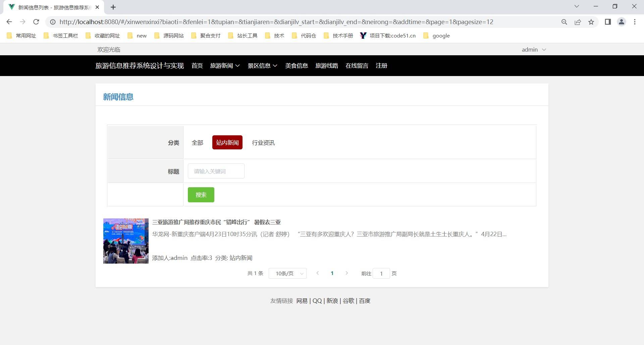Click the site title 旅游信息推荐系统设计与实现
644x345 pixels.
[x=140, y=66]
